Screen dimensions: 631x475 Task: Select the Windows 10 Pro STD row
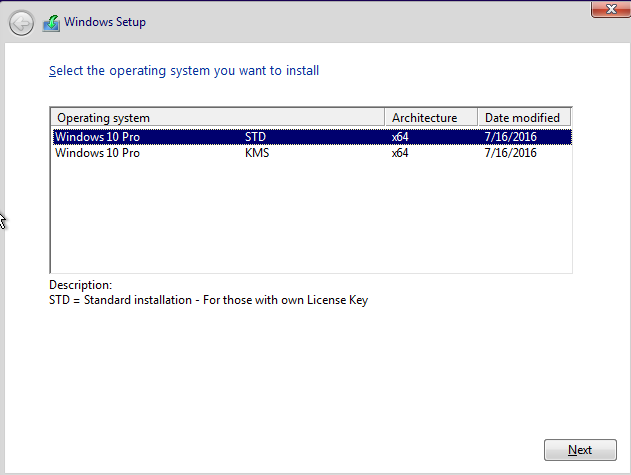click(312, 137)
